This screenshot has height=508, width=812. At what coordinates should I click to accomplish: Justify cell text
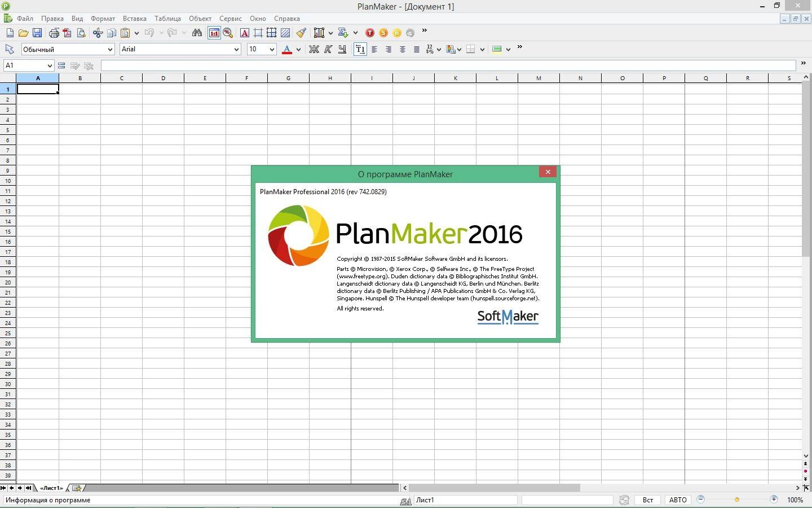tap(417, 49)
